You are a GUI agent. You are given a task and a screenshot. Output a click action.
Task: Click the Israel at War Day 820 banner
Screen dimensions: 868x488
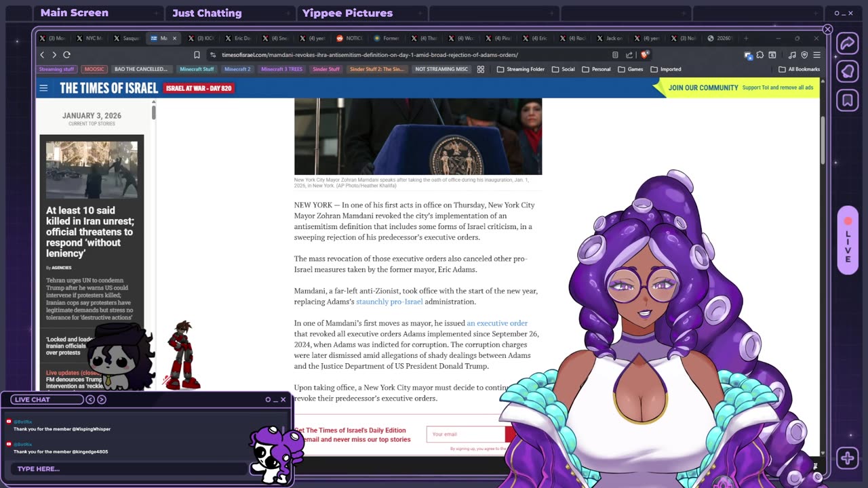199,88
